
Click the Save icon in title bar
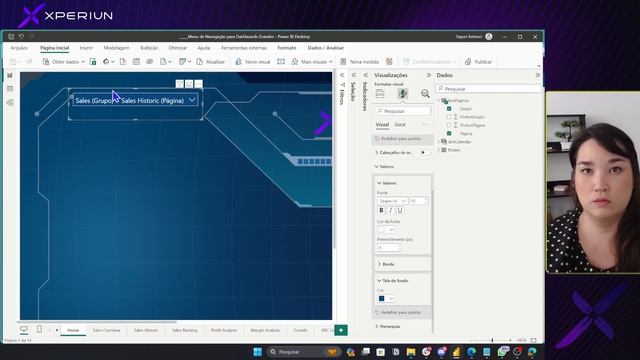coord(11,37)
